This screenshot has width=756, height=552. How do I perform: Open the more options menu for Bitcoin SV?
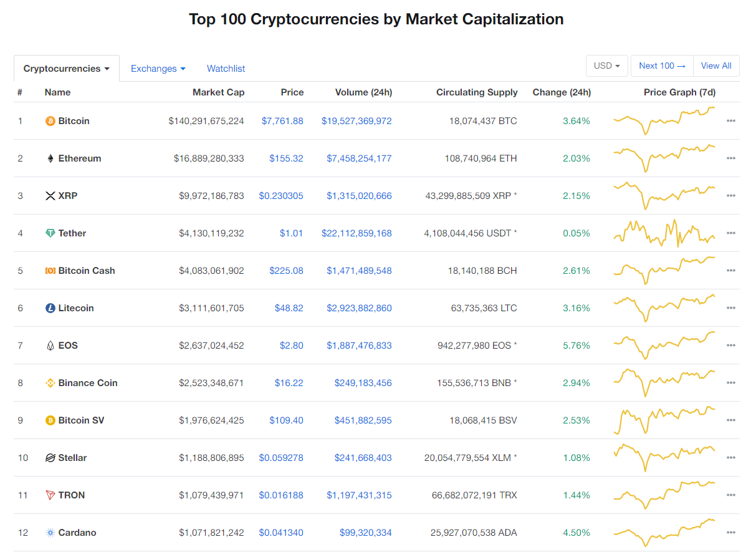(731, 420)
